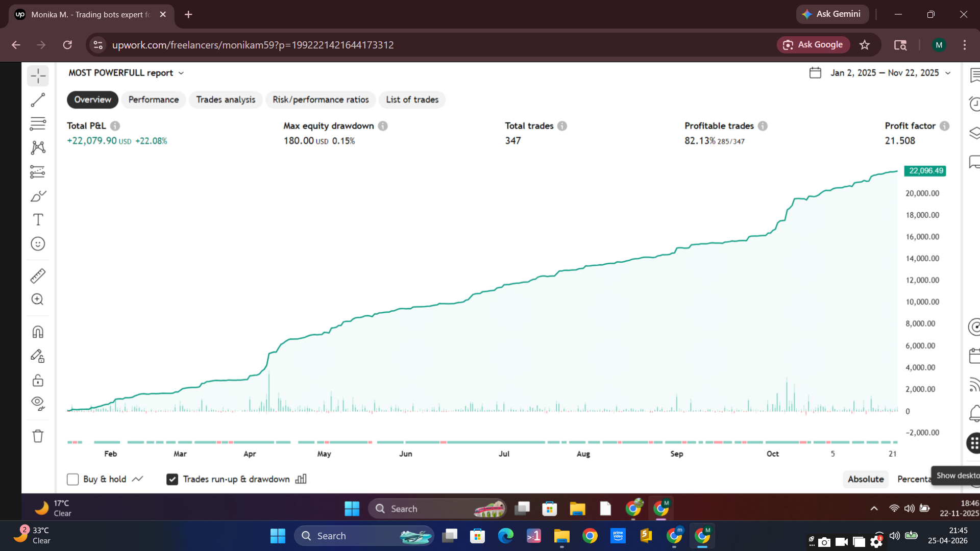Image resolution: width=980 pixels, height=551 pixels.
Task: Click the Search box beside the 33°C weather widget
Action: tap(364, 536)
